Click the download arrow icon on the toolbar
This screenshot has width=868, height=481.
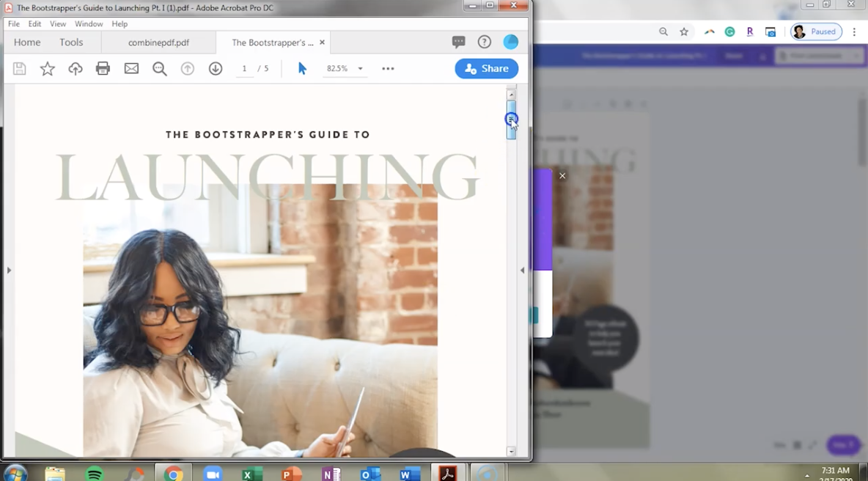[x=215, y=68]
